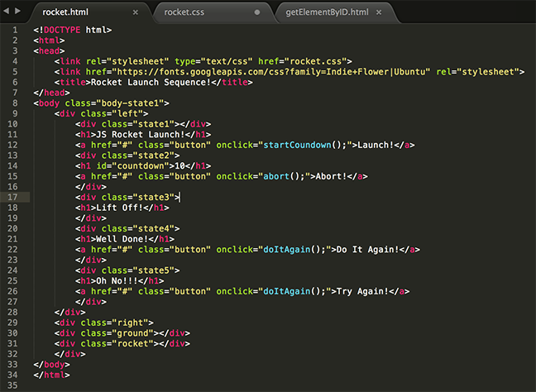
Task: Click "countdown" id value on line 14
Action: click(143, 165)
